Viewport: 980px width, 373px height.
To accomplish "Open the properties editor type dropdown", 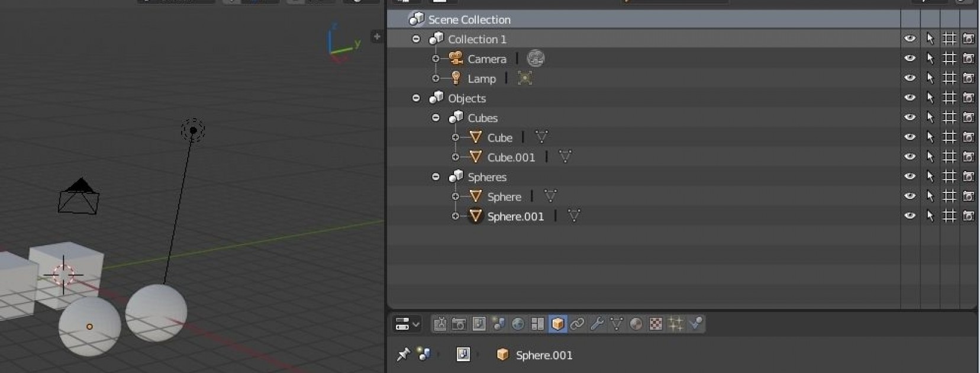I will tap(407, 324).
